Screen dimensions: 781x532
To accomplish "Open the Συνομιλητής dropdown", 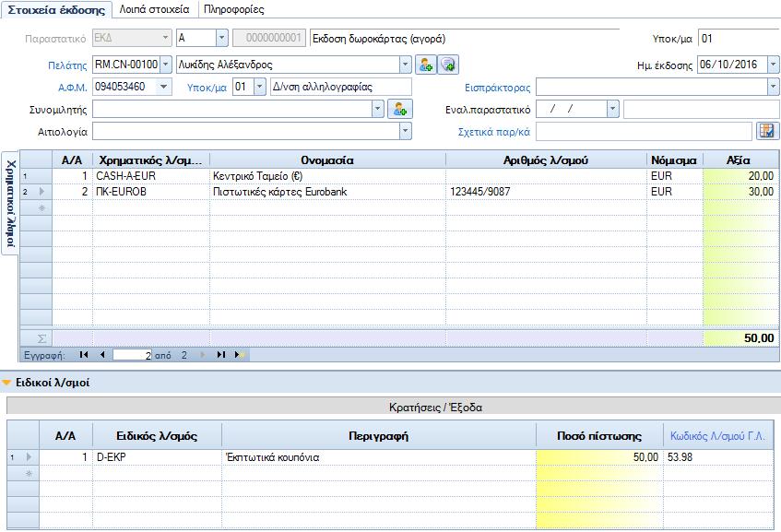I will pos(378,109).
